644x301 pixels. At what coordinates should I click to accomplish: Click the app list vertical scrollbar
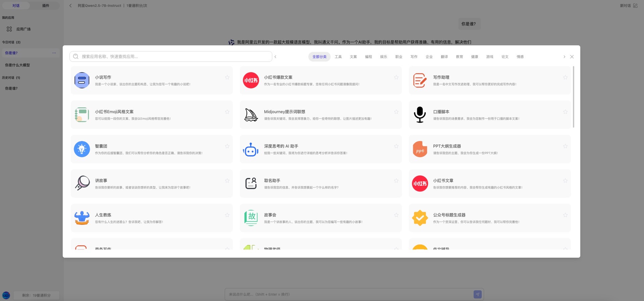click(x=574, y=97)
